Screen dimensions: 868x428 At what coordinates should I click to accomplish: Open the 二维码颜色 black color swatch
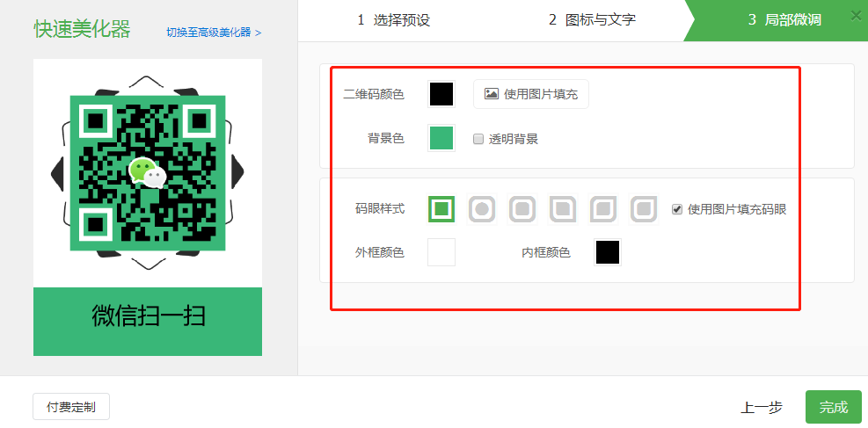(441, 94)
